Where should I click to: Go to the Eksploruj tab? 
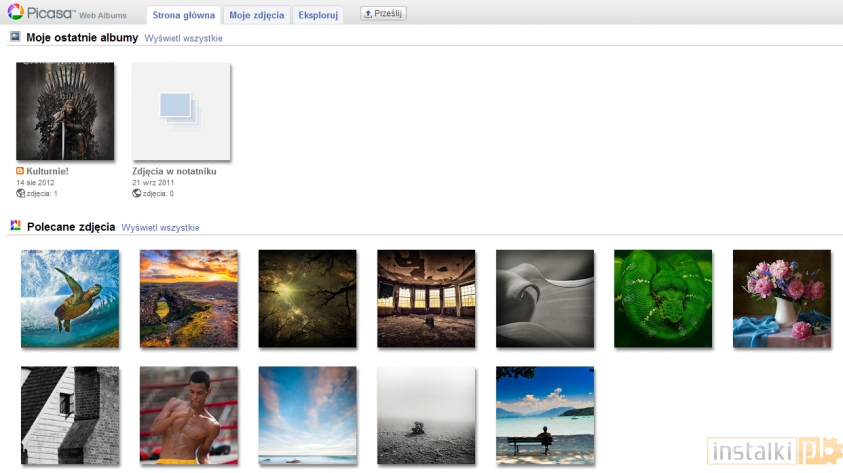point(317,15)
